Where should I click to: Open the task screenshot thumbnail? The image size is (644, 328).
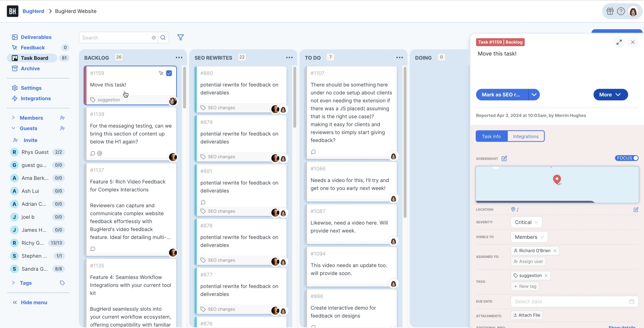point(557,185)
